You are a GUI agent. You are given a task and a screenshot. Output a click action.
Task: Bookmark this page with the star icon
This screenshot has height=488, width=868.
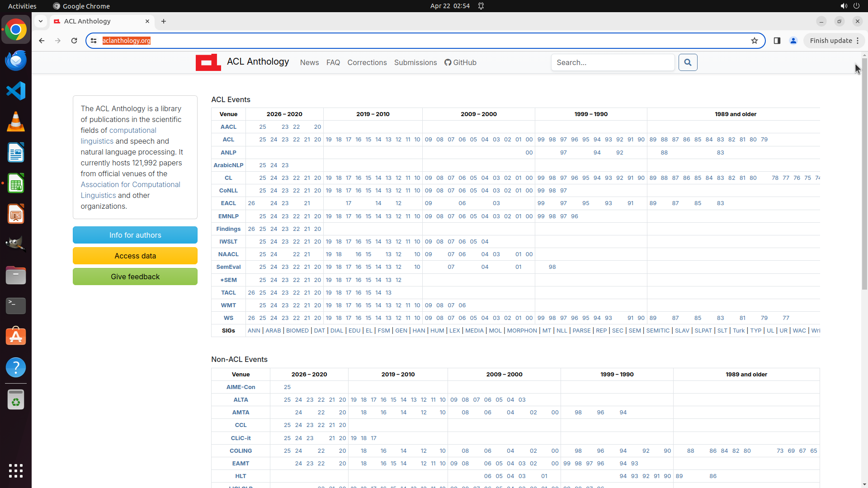coord(754,41)
